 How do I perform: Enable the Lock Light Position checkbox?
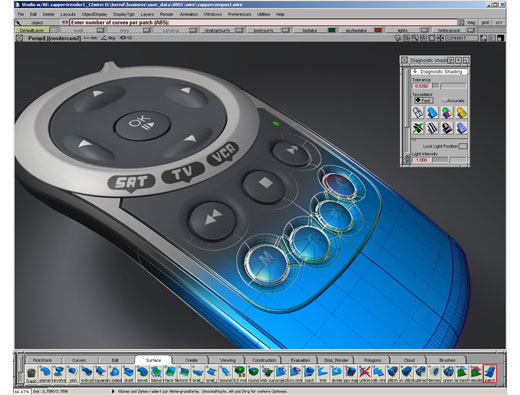point(463,146)
